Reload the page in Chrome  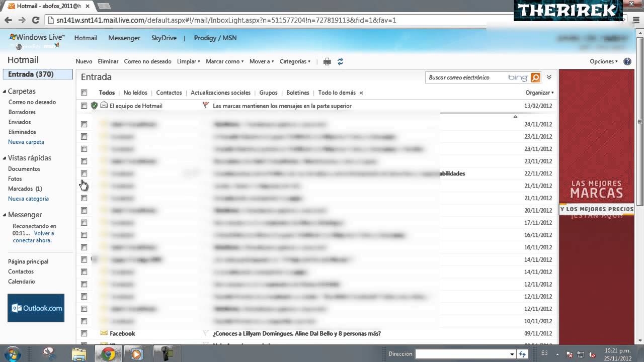(35, 20)
